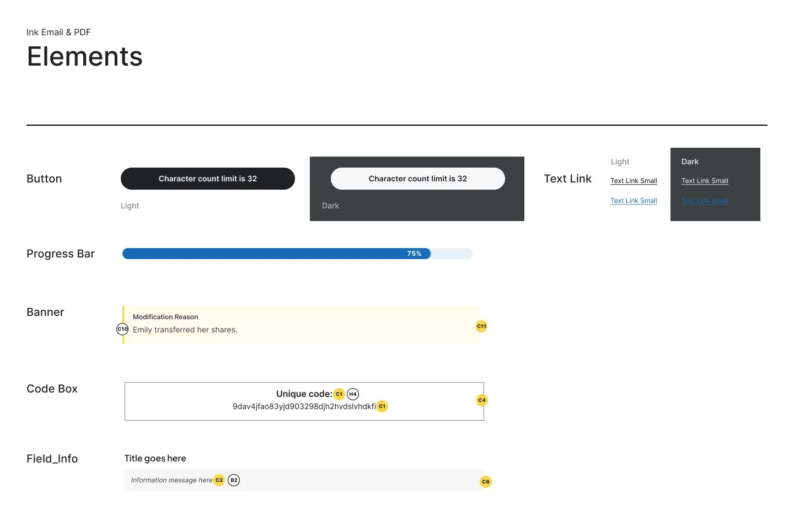
Task: Click the white Dark-theme 'Character count limit is 32' button
Action: coord(418,179)
